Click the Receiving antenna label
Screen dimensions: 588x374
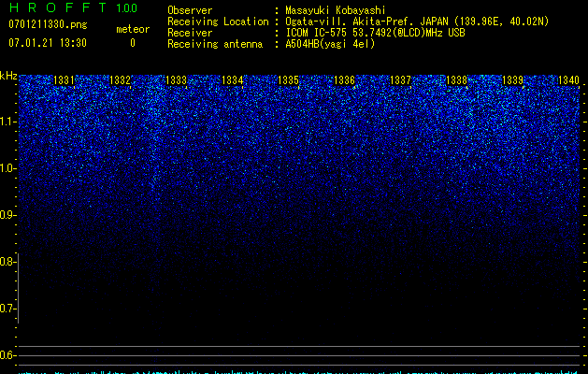coord(215,44)
